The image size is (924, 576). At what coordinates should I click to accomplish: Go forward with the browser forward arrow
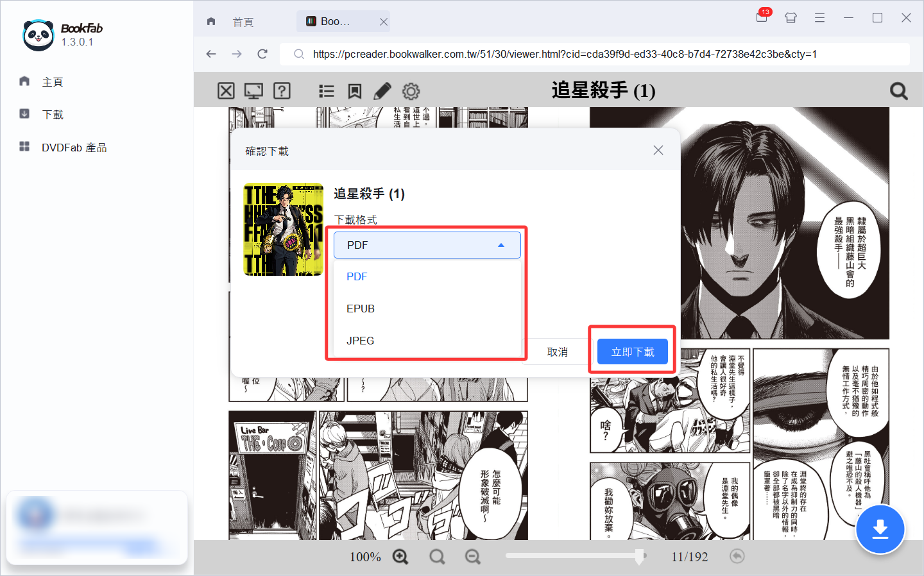pos(237,54)
